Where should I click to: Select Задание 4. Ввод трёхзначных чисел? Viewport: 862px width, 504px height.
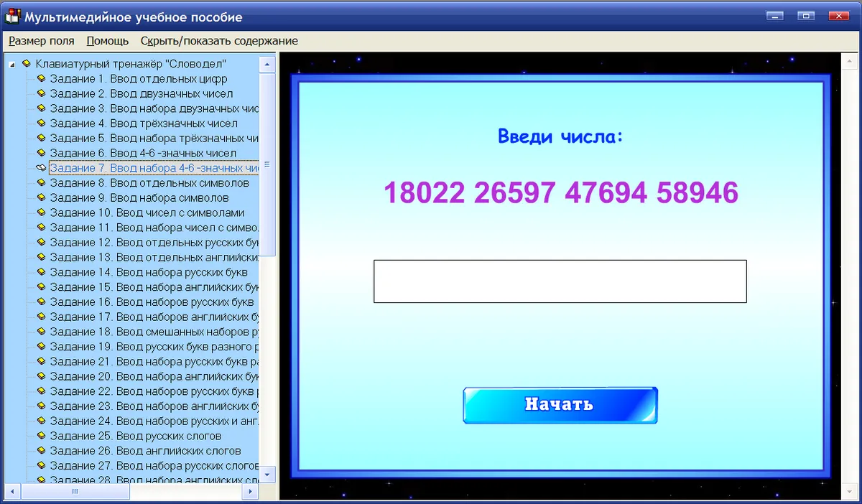(144, 123)
